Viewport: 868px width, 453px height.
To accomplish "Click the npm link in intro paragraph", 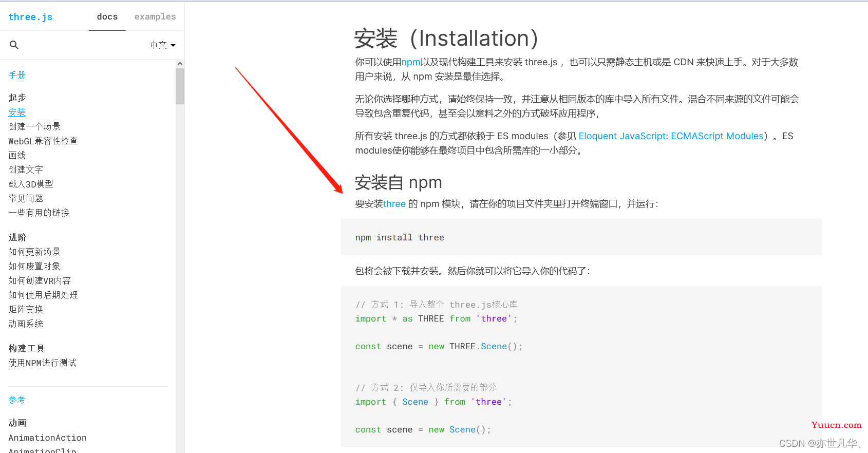I will point(411,62).
